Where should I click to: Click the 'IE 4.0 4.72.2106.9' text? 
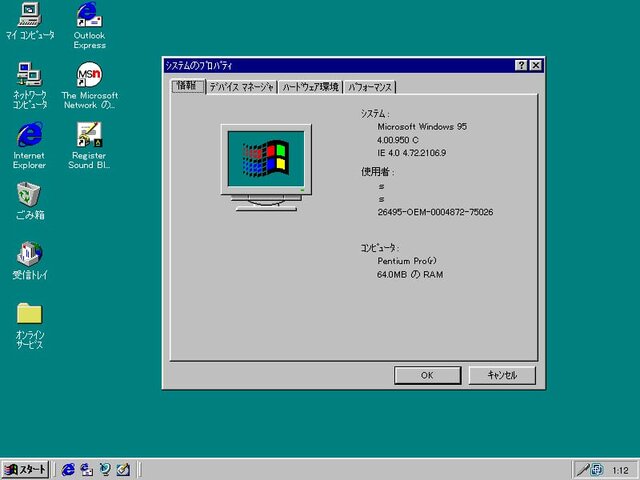click(411, 153)
